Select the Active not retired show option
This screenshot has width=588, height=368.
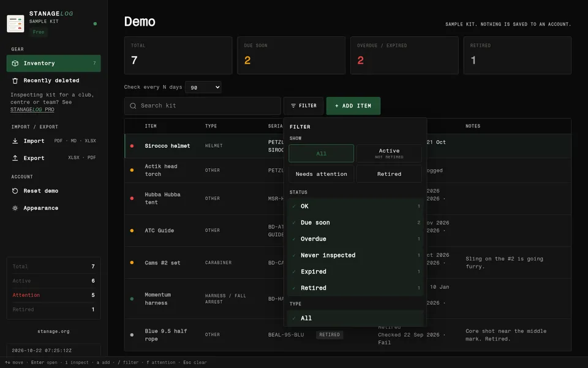pyautogui.click(x=390, y=153)
